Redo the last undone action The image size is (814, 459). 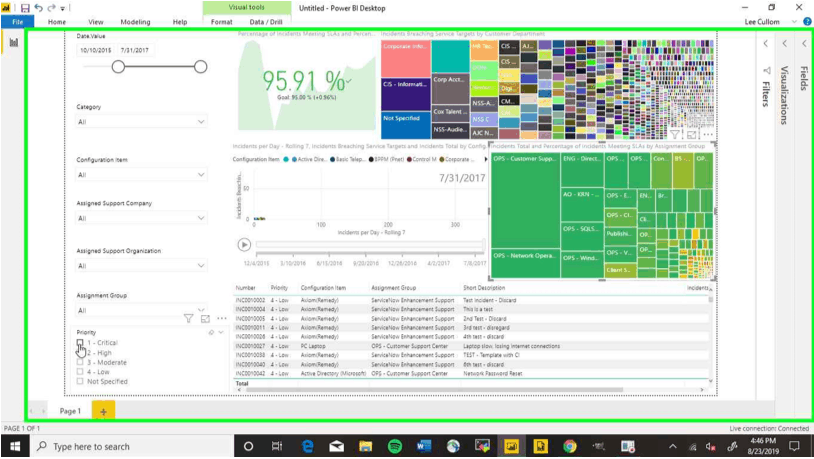point(51,8)
